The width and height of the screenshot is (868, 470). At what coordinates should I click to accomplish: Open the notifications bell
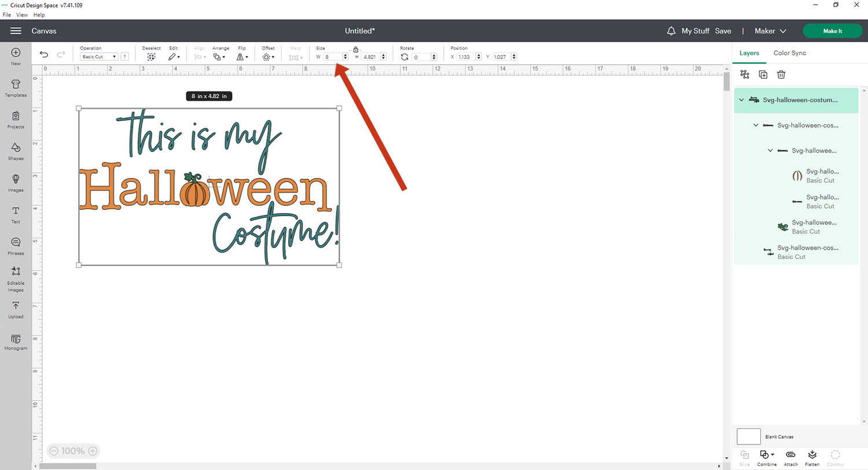coord(671,31)
